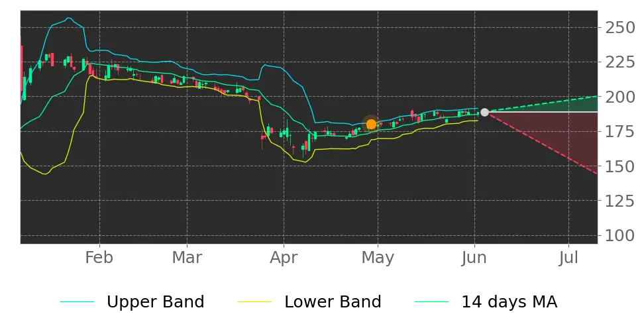Click the Lower Band legend label

click(x=333, y=302)
